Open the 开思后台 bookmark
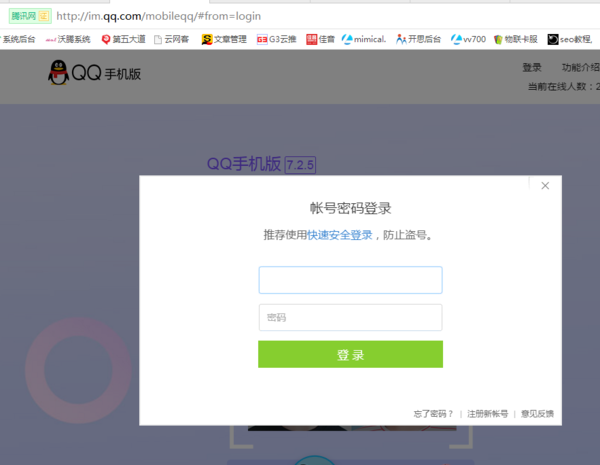 418,39
